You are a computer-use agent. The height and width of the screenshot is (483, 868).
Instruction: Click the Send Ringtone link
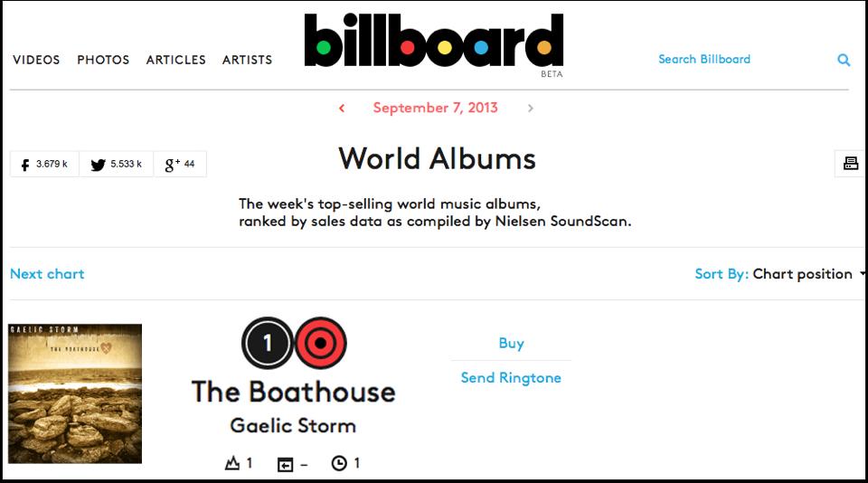point(511,378)
